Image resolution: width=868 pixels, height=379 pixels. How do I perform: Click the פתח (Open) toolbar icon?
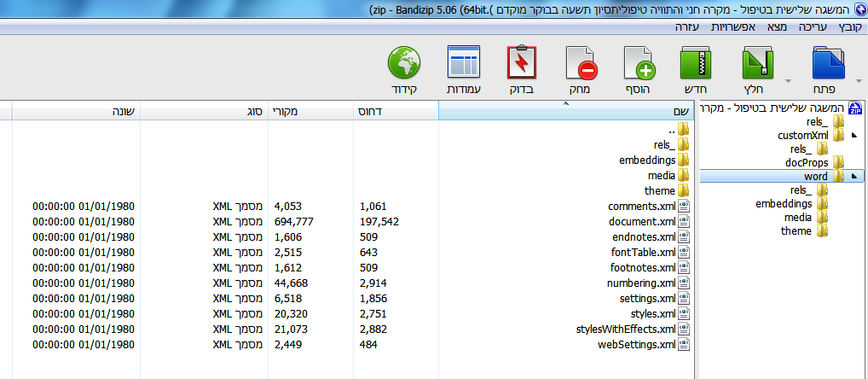tap(828, 62)
